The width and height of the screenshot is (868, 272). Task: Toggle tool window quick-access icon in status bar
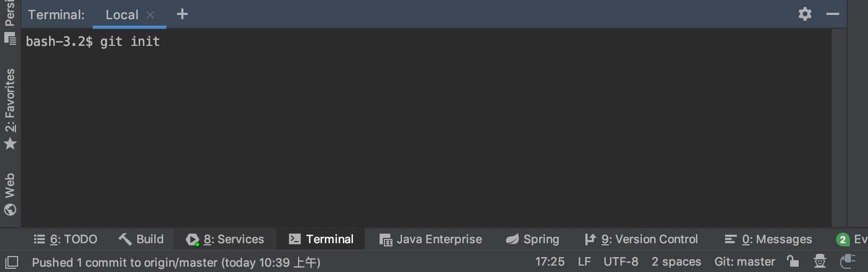pyautogui.click(x=11, y=262)
